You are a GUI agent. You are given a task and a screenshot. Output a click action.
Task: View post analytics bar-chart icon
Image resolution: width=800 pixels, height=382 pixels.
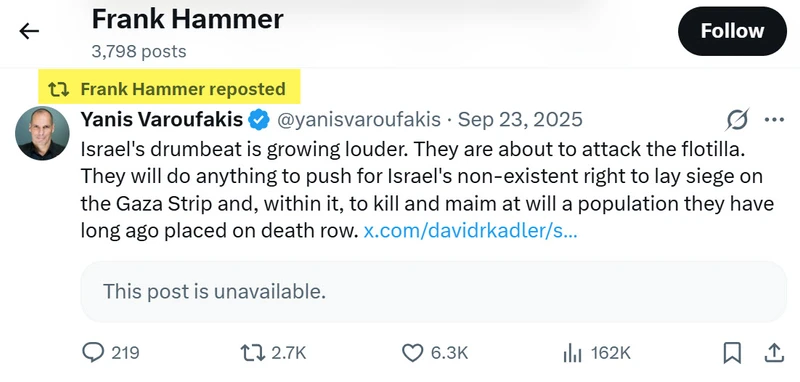tap(572, 352)
